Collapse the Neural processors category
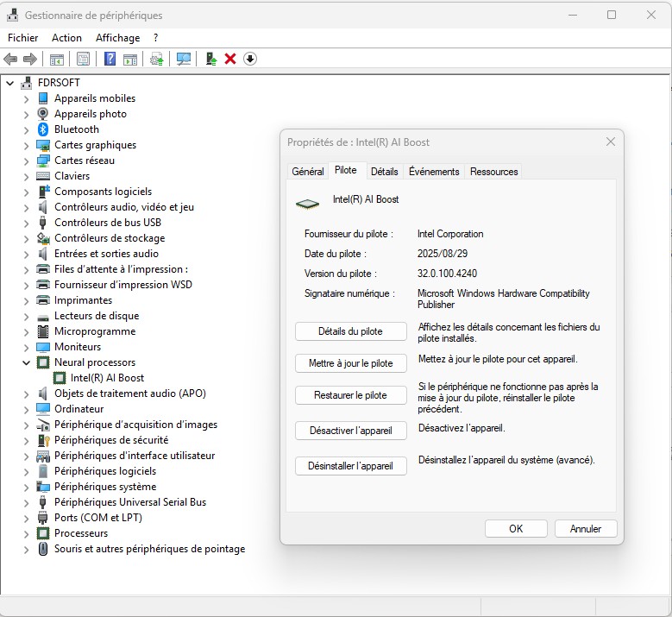 26,362
